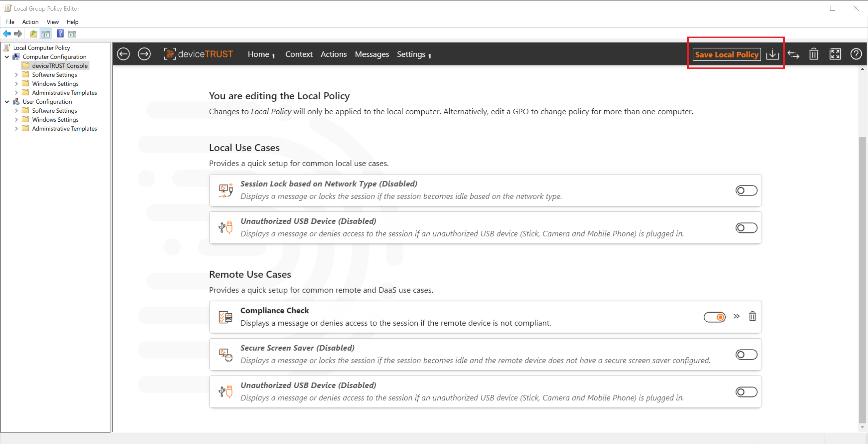Navigate back using the console back arrow
Viewport: 868px width, 444px height.
(123, 54)
